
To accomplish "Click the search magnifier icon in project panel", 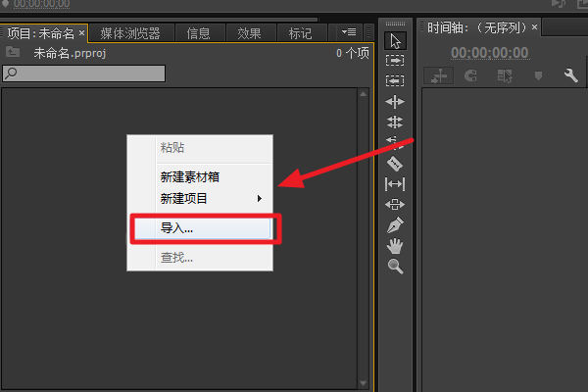I will (x=11, y=73).
